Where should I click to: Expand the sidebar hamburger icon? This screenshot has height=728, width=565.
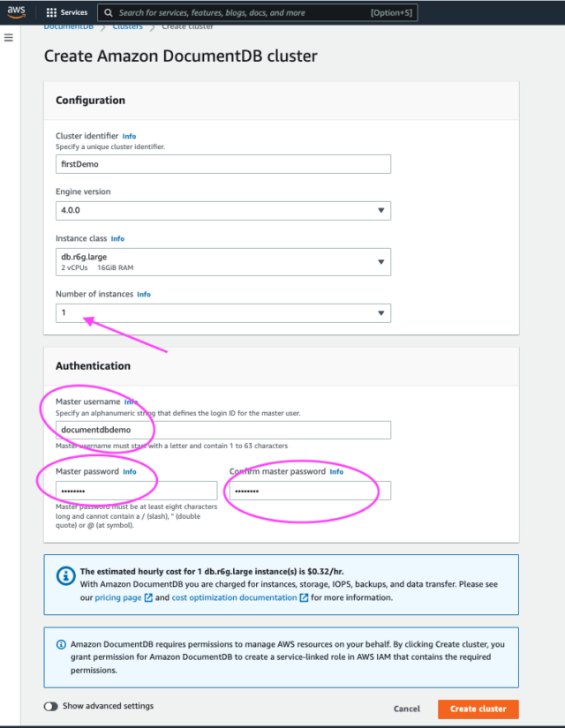click(8, 37)
